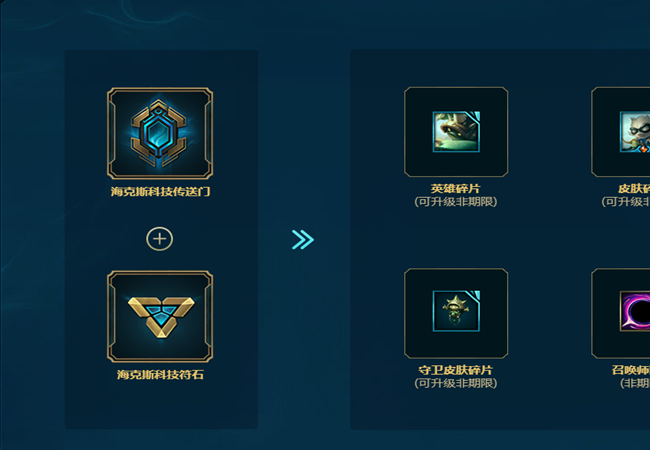The height and width of the screenshot is (450, 650).
Task: Click the gold frame corner around the chest
Action: (x=112, y=92)
